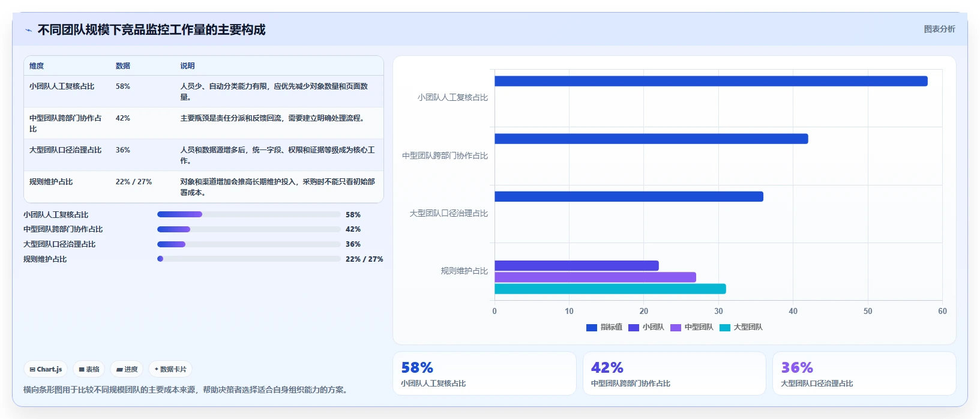This screenshot has width=980, height=419.
Task: Click the purple 中型团队 bar under 规则维护占比
Action: click(595, 277)
